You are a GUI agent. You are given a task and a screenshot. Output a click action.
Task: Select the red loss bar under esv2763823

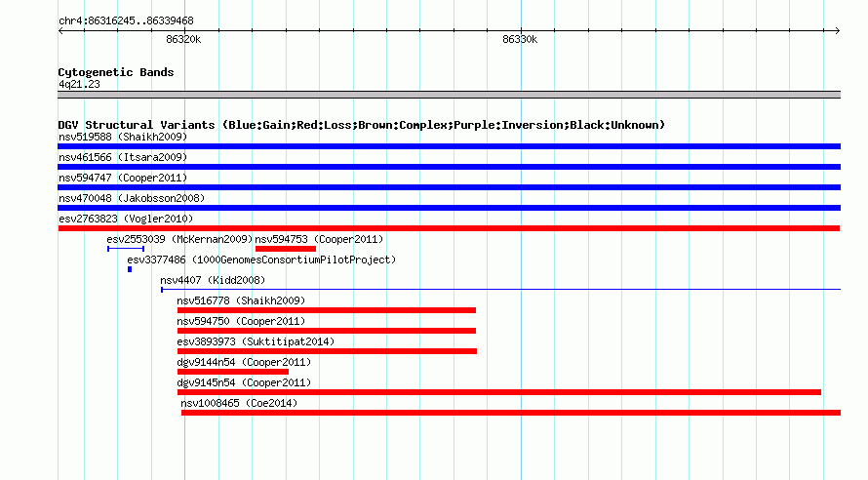pos(449,228)
